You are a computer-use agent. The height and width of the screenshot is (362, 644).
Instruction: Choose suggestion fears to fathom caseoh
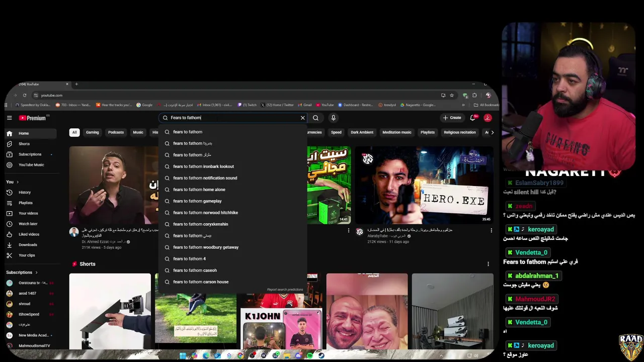232,270
